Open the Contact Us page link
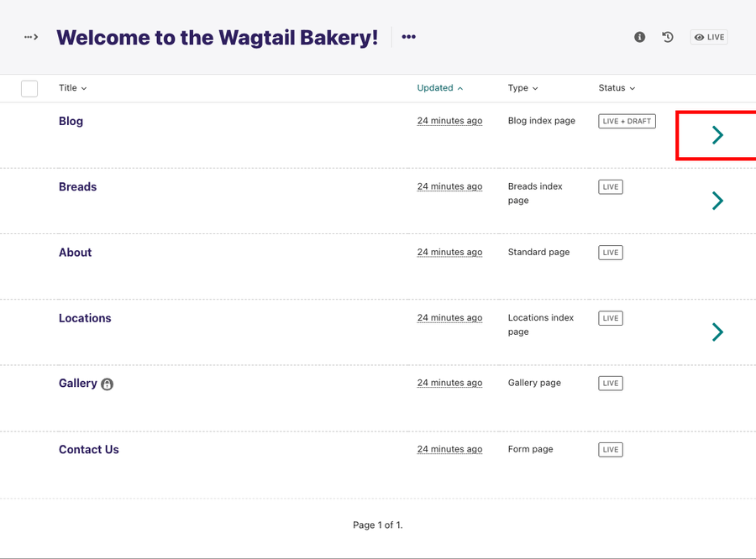756x559 pixels. pyautogui.click(x=89, y=450)
